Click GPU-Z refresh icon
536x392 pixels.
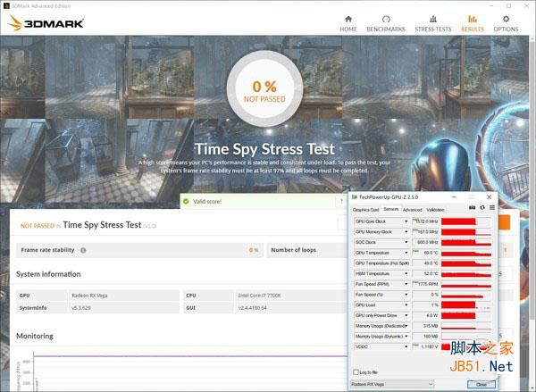482,207
